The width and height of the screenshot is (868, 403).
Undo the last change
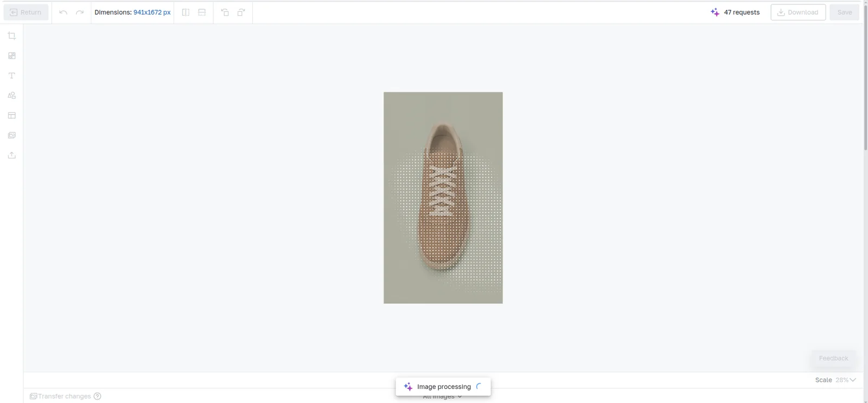click(63, 12)
